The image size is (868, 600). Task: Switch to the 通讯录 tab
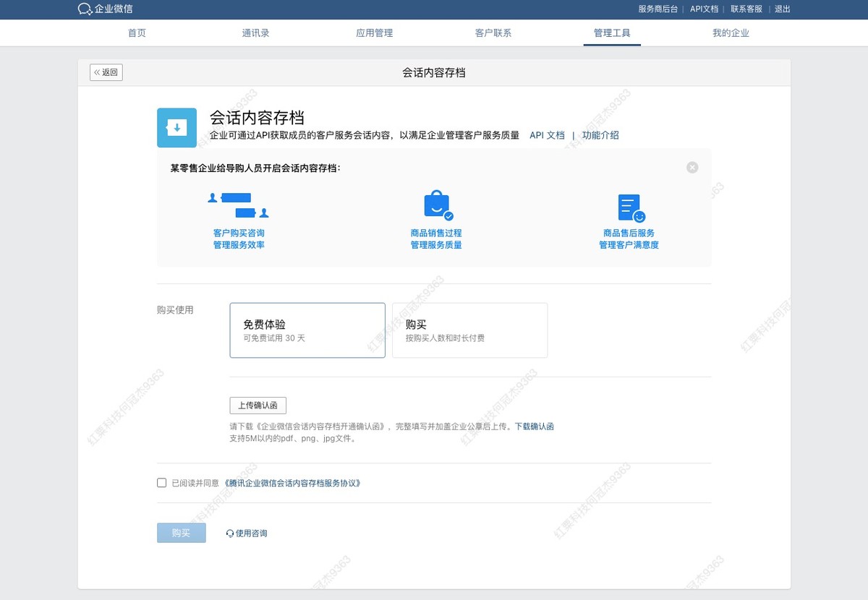[255, 33]
